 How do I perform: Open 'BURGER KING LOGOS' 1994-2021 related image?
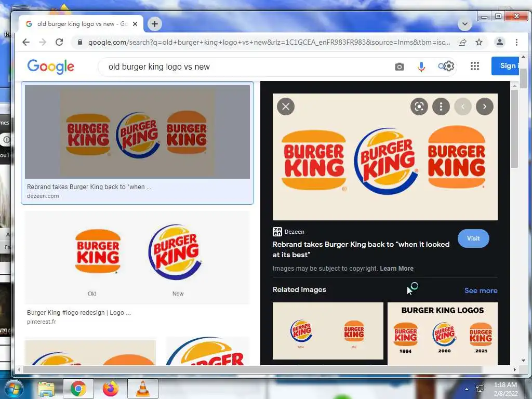pos(443,334)
